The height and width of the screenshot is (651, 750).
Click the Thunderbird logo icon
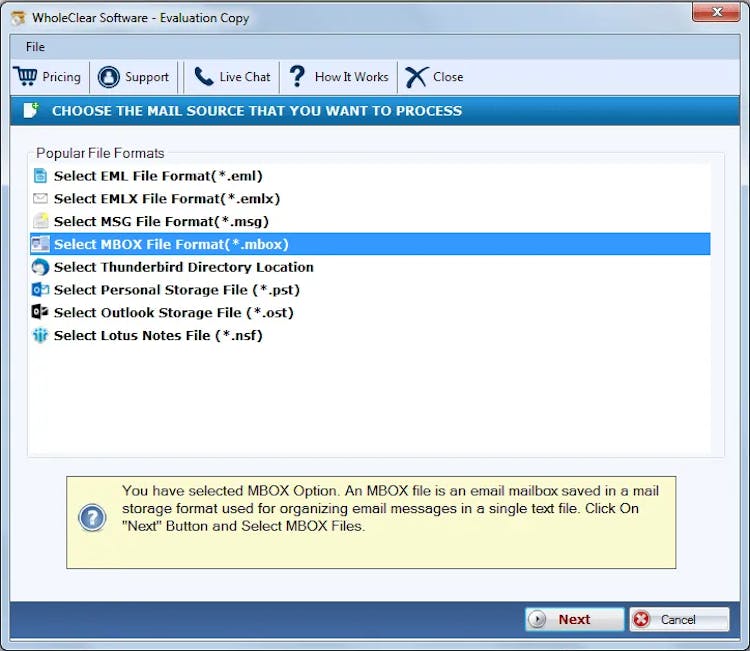[40, 267]
